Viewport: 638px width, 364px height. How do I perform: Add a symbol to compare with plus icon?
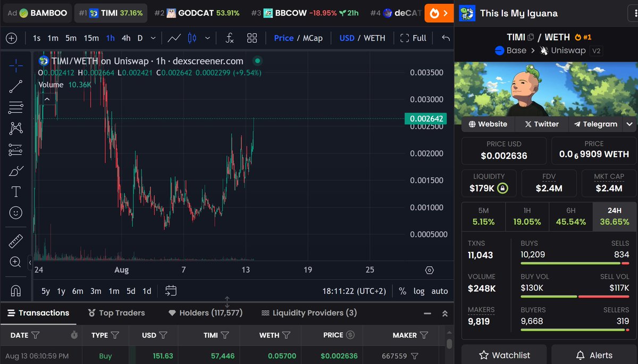11,38
